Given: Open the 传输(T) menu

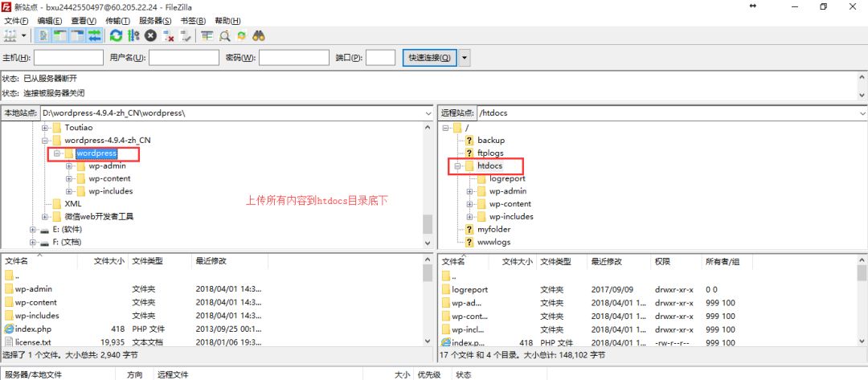Looking at the screenshot, I should (x=117, y=20).
